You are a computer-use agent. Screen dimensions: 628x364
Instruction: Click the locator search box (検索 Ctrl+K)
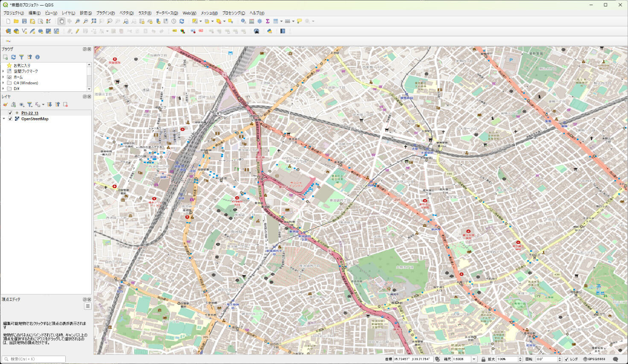coord(34,359)
